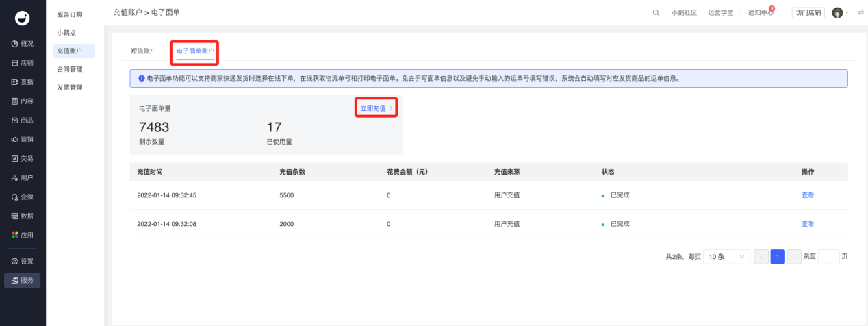The width and height of the screenshot is (868, 326).
Task: Click next page arrow in pagination
Action: tap(794, 257)
